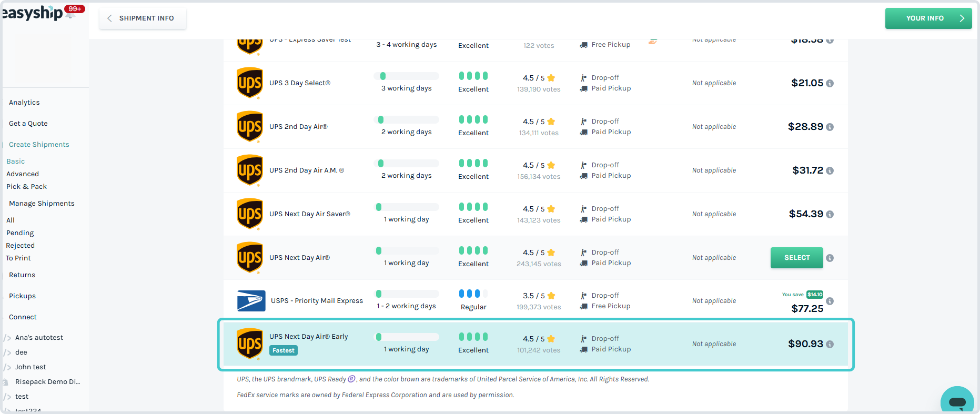Click the UPS logo for UPS 3 Day Select
Image resolution: width=980 pixels, height=414 pixels.
pos(249,83)
